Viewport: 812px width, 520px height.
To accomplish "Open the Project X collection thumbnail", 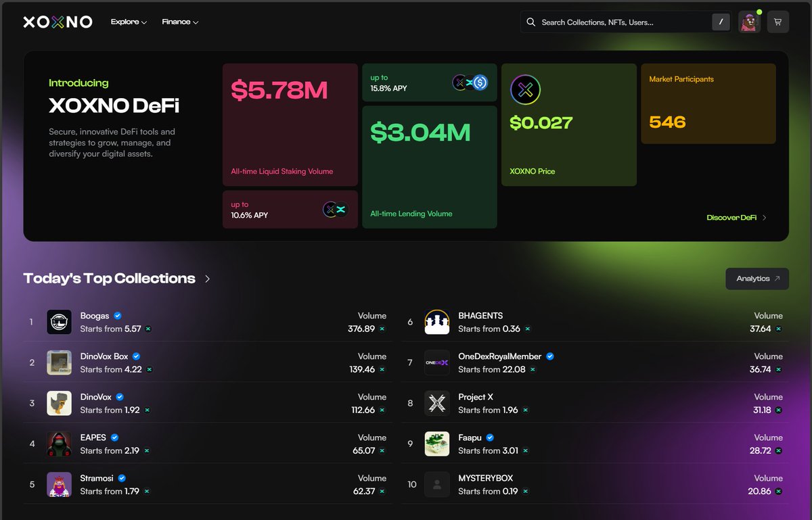I will tap(437, 403).
